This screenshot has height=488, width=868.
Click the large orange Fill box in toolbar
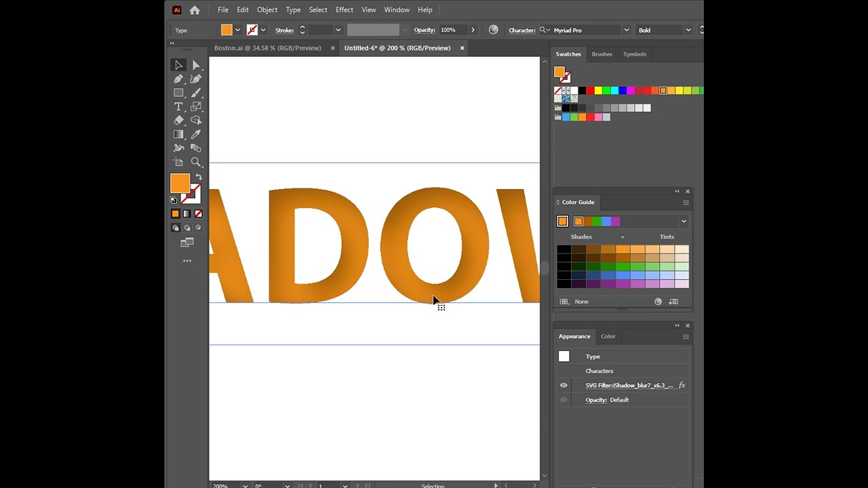(x=180, y=183)
